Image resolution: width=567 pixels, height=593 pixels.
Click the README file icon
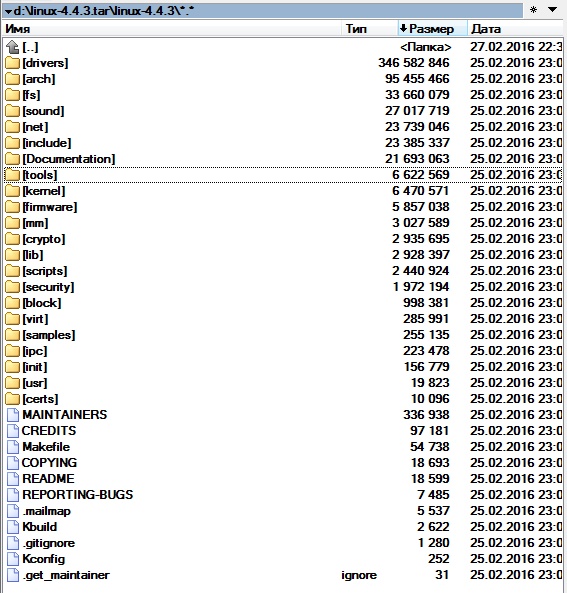13,479
